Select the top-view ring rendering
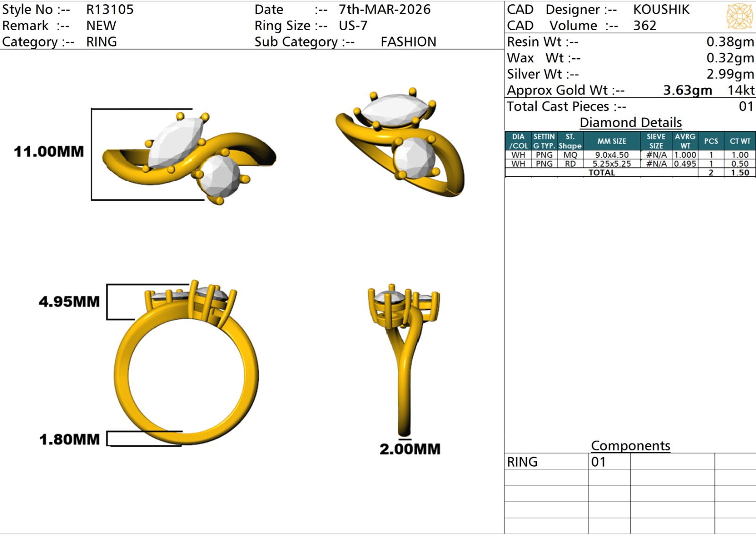The width and height of the screenshot is (756, 535). click(189, 156)
